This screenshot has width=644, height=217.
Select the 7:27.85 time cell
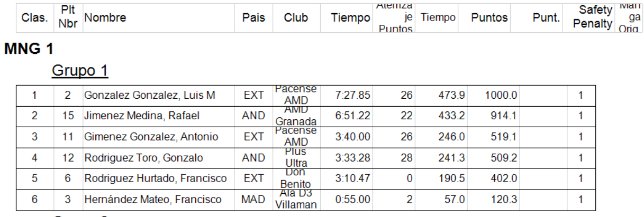(353, 96)
